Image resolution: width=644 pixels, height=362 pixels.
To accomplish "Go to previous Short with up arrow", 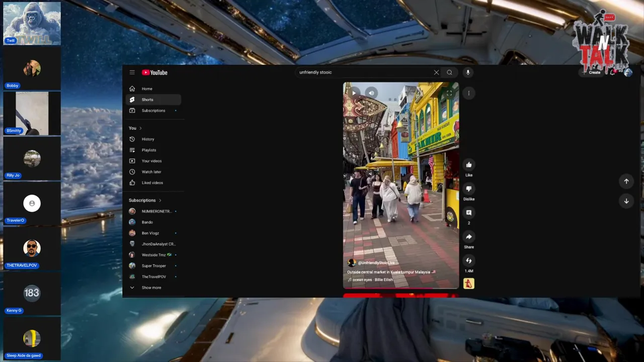I will coord(626,181).
